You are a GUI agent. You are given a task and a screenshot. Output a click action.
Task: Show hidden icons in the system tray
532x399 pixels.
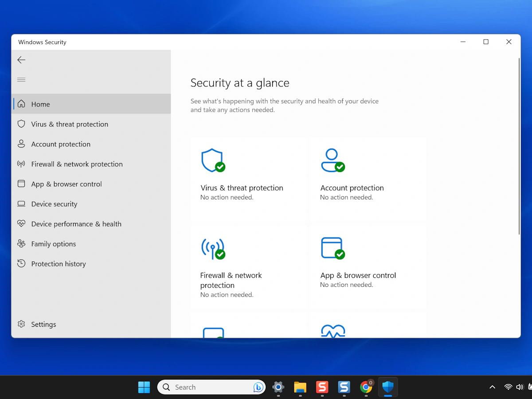[x=492, y=387]
